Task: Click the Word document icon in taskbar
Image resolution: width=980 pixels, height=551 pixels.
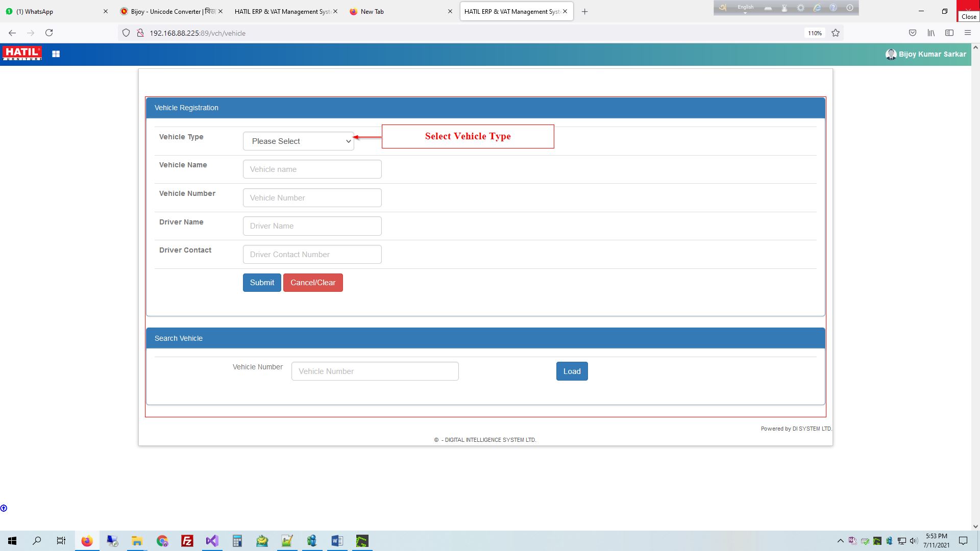Action: pos(337,540)
